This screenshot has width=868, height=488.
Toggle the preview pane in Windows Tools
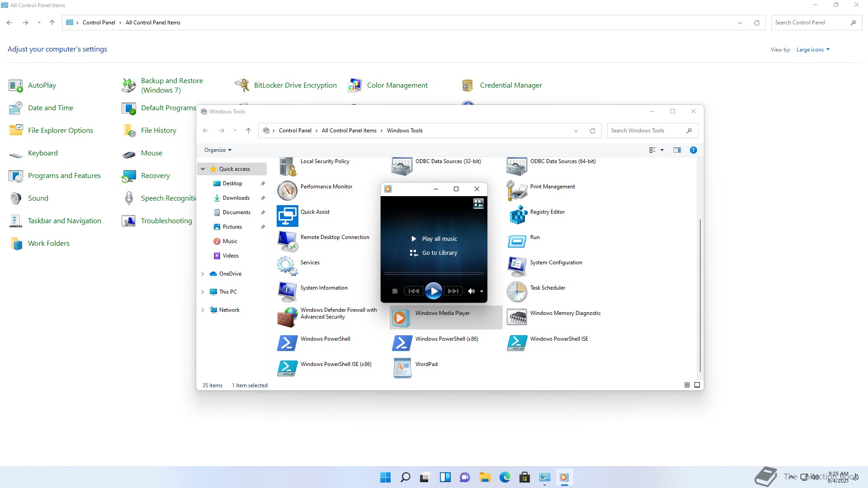[x=677, y=150]
